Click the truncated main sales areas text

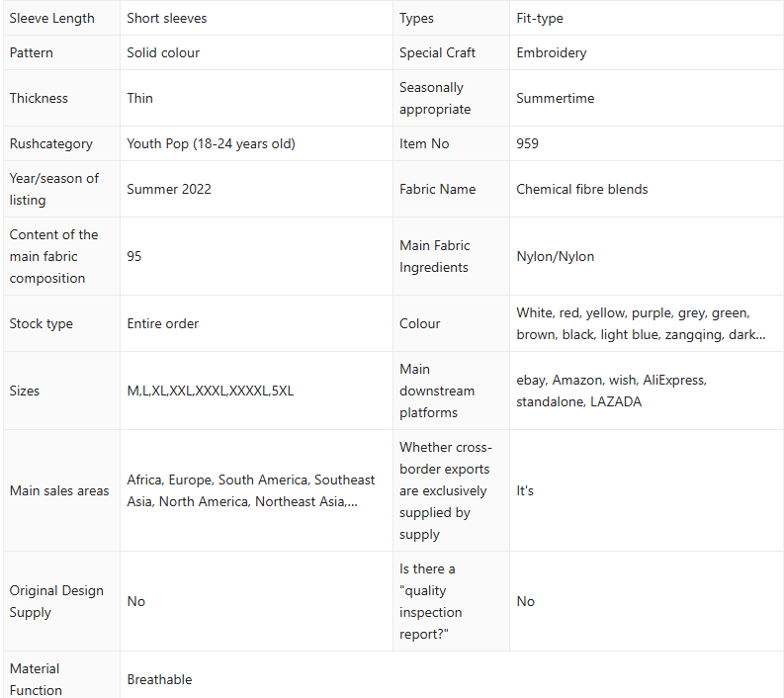coord(251,490)
